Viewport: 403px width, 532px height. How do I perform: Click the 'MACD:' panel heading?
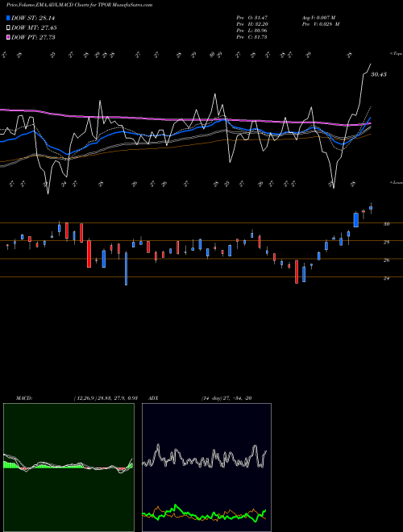pyautogui.click(x=24, y=398)
